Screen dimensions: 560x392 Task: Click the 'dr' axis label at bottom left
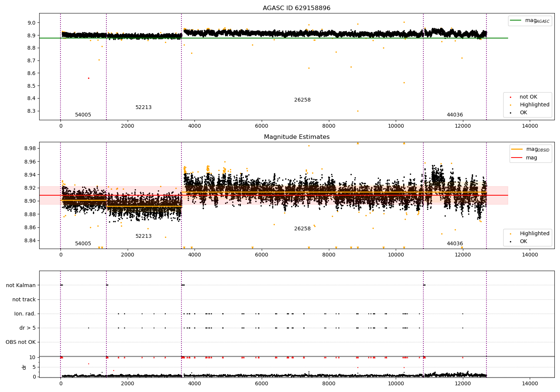[x=24, y=367]
